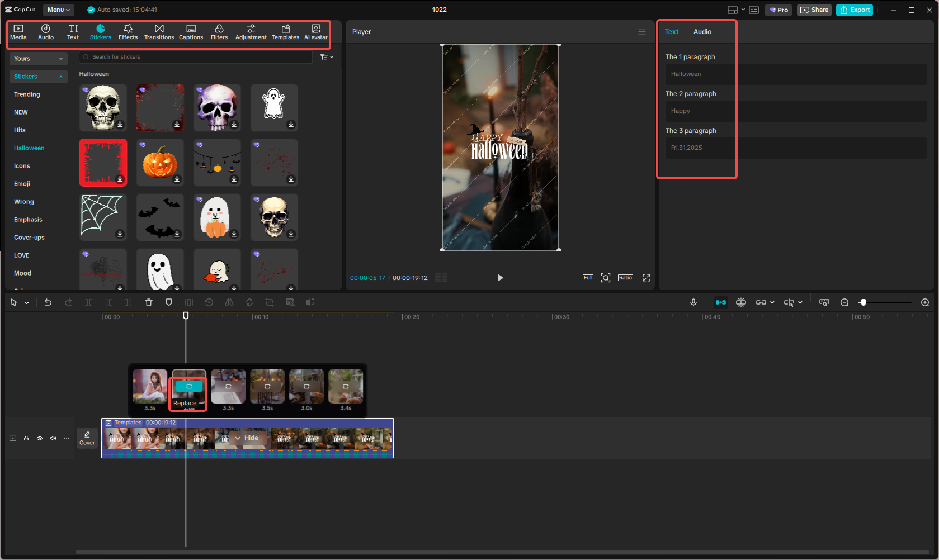Open the Captions tab
939x560 pixels.
(x=191, y=32)
